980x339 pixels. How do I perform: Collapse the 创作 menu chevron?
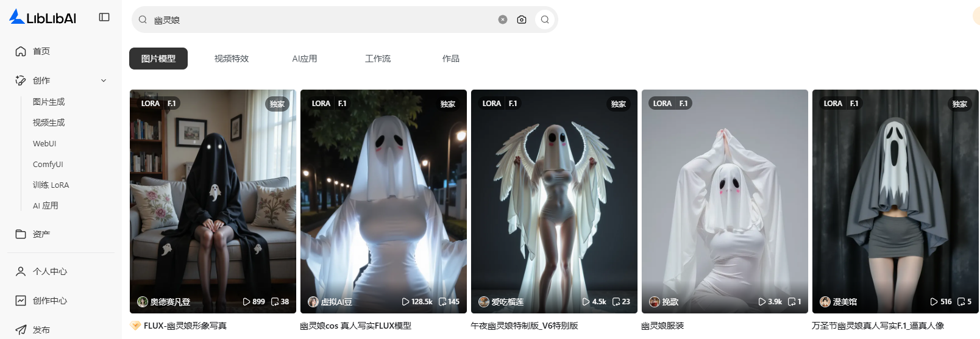tap(104, 80)
